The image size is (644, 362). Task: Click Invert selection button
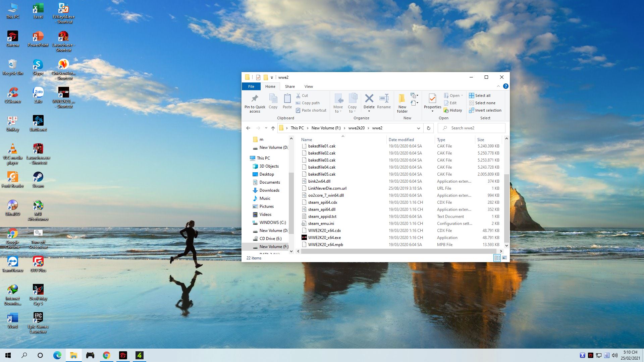(x=485, y=110)
